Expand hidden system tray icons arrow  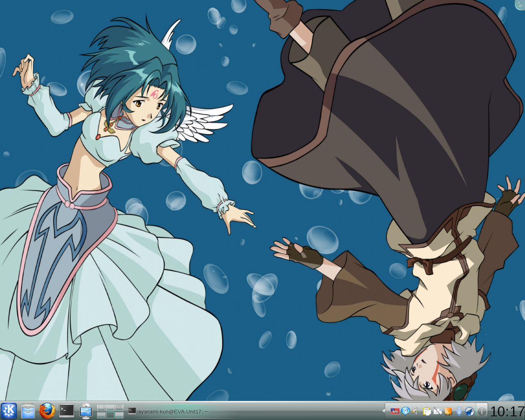(x=383, y=411)
